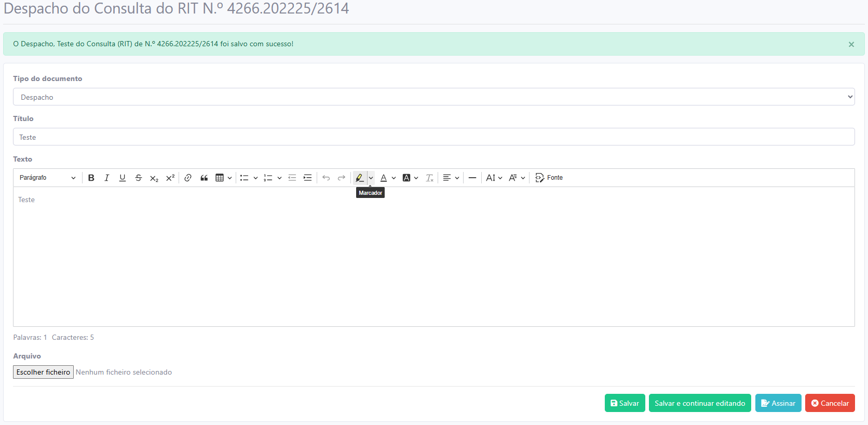This screenshot has width=868, height=425.
Task: Click the Título input field
Action: [433, 137]
